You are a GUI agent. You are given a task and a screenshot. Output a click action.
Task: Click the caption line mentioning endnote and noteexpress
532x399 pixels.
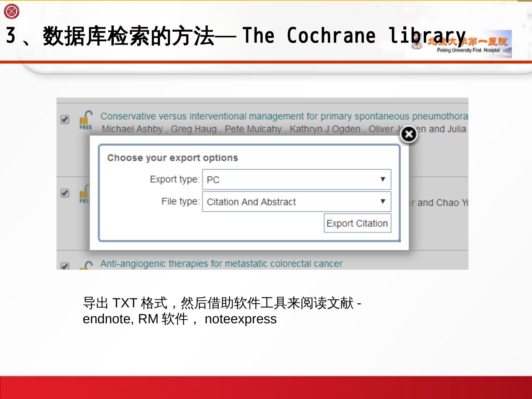[180, 319]
